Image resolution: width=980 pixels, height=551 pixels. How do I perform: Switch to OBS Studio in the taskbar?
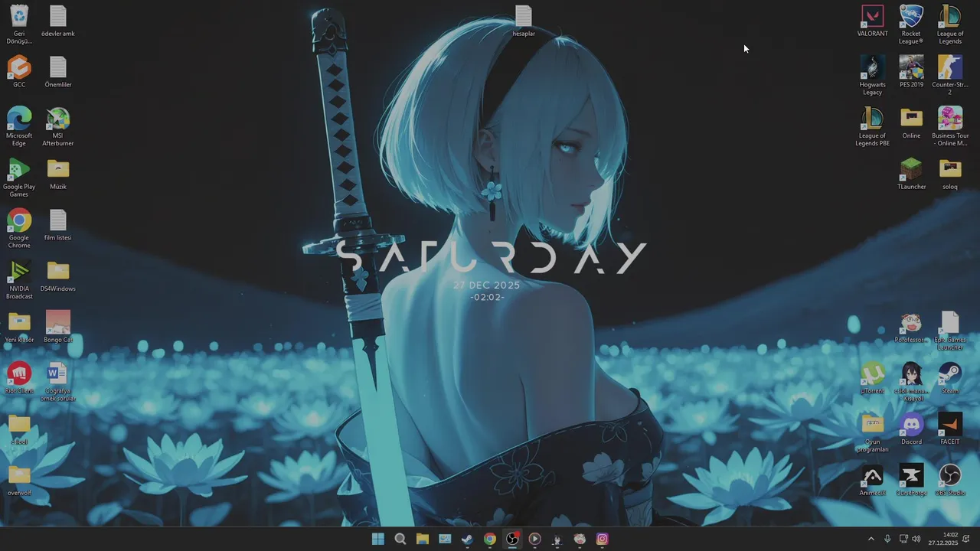pos(512,539)
